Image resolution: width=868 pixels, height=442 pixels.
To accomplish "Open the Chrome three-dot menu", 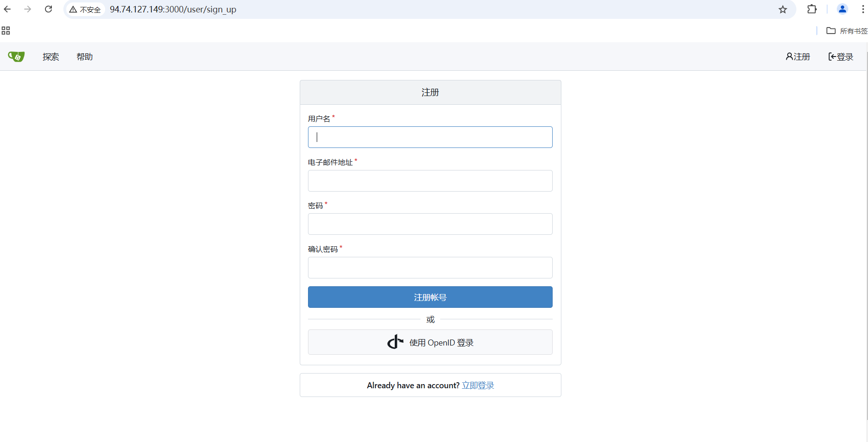I will [863, 9].
